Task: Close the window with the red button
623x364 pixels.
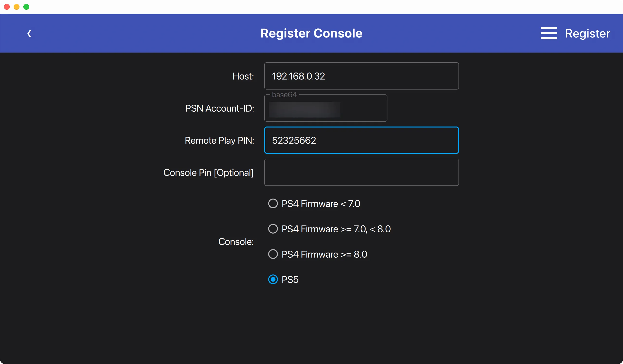Action: (x=7, y=7)
